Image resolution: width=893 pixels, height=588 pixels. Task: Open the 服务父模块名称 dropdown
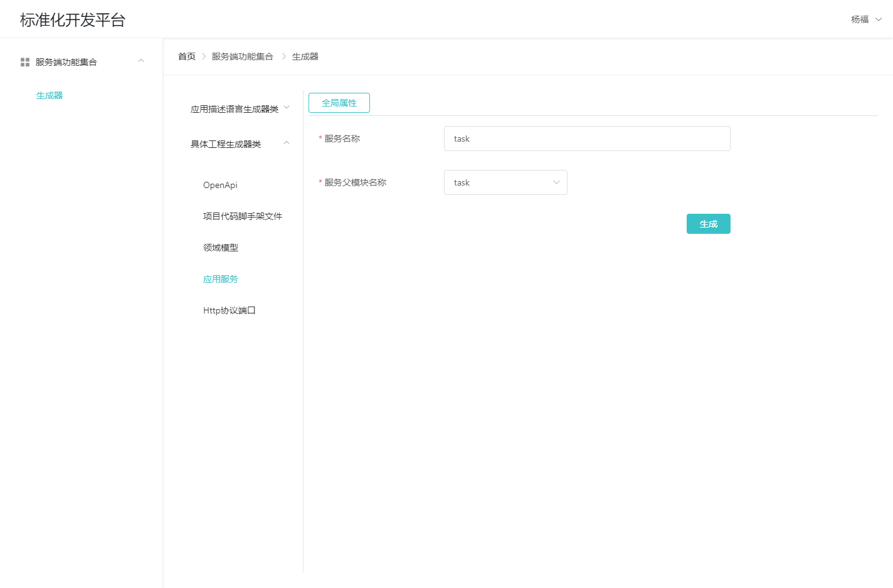pos(505,182)
